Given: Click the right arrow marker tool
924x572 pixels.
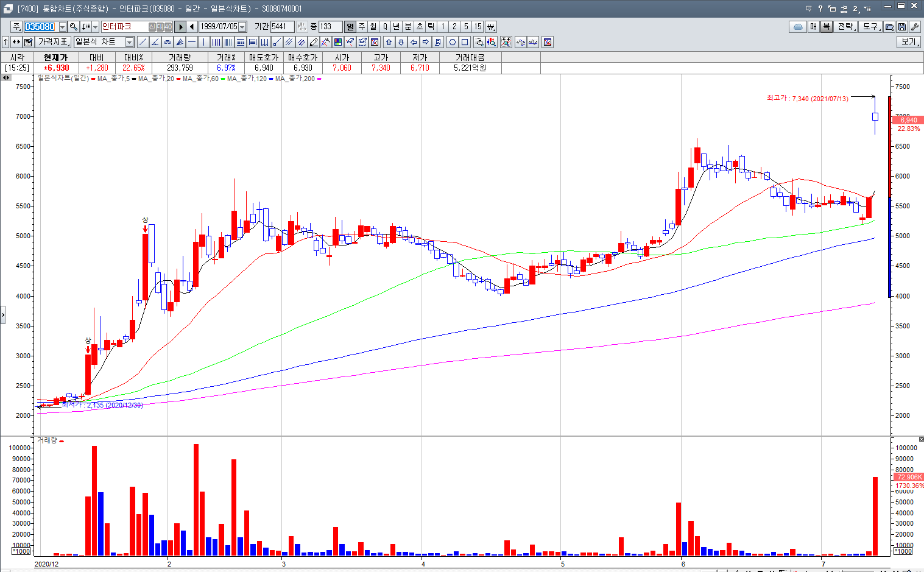Looking at the screenshot, I should click(426, 42).
